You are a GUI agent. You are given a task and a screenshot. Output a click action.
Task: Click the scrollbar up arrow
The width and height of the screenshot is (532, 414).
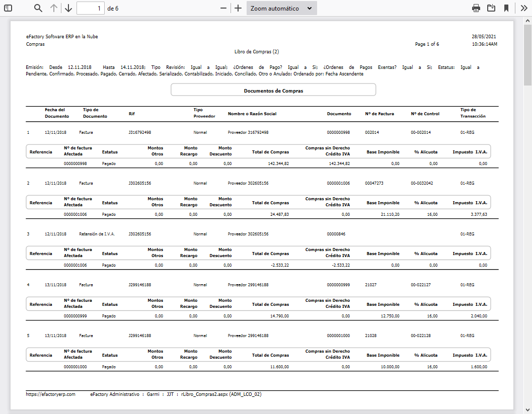(527, 20)
